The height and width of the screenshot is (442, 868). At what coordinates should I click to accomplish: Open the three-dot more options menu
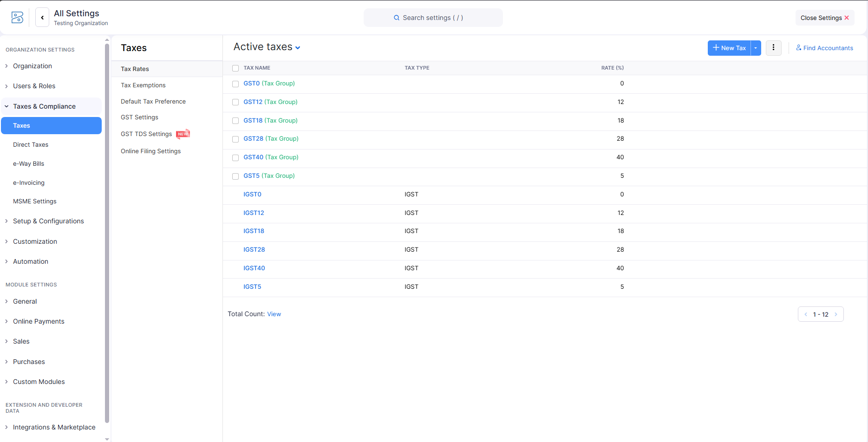773,48
